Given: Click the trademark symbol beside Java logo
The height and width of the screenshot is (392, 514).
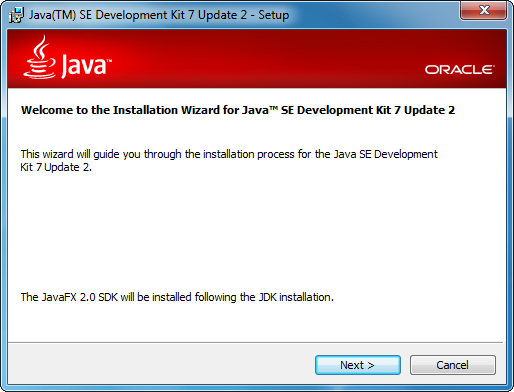Looking at the screenshot, I should [x=109, y=61].
